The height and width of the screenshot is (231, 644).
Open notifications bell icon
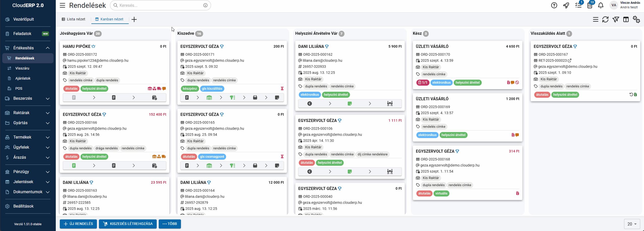click(x=601, y=5)
